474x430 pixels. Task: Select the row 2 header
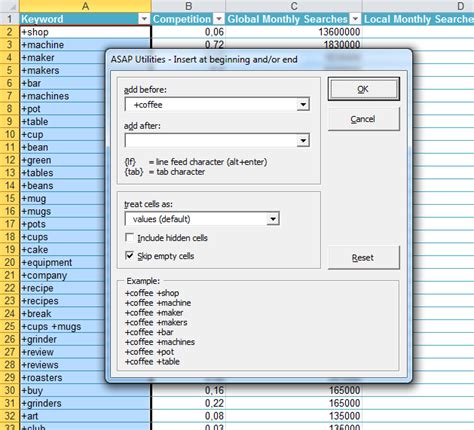click(x=9, y=32)
